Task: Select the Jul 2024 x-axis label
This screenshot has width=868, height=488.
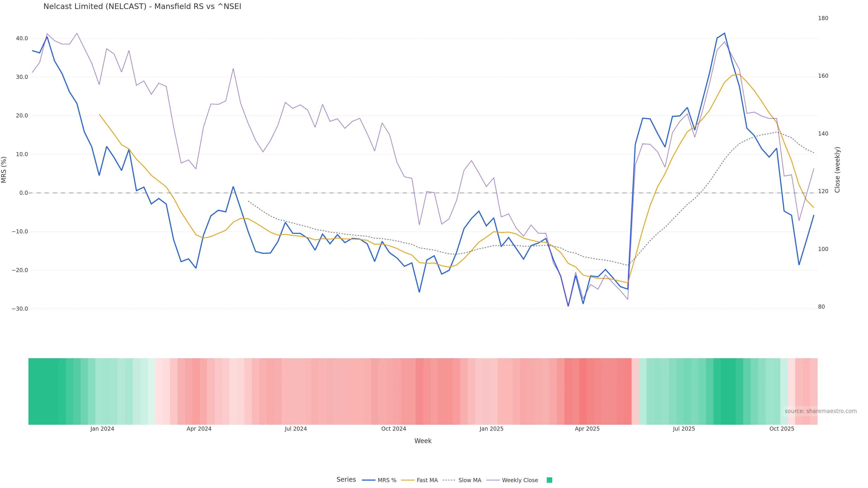Action: coord(295,429)
